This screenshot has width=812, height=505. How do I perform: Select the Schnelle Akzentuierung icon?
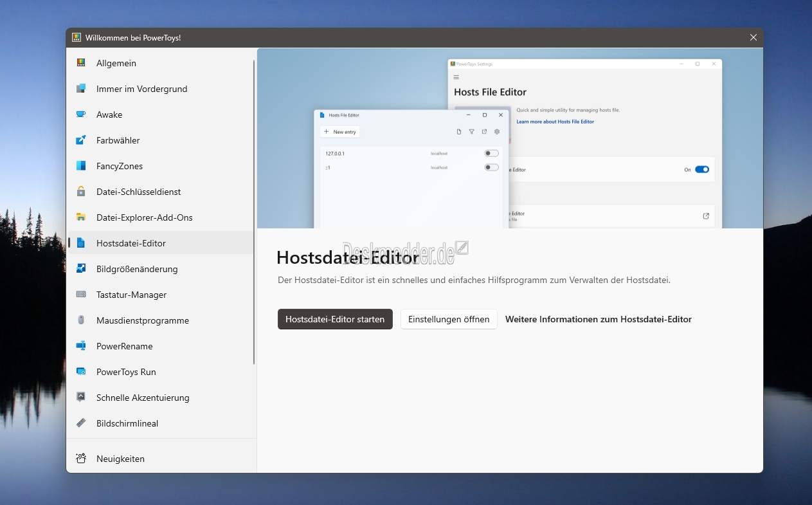[x=81, y=398]
